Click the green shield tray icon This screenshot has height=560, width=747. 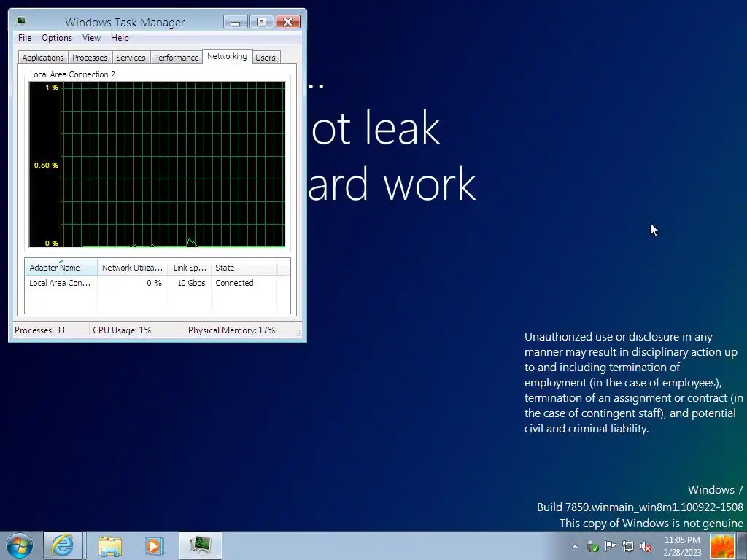click(592, 546)
